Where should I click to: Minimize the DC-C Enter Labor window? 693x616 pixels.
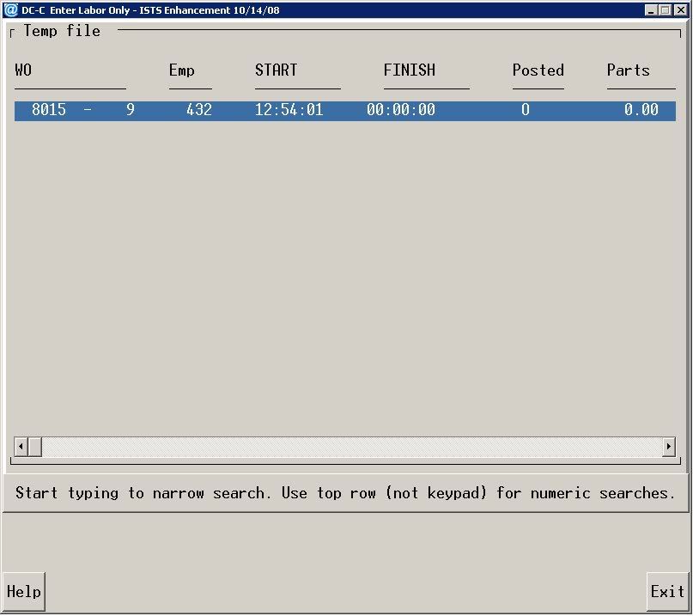[650, 9]
